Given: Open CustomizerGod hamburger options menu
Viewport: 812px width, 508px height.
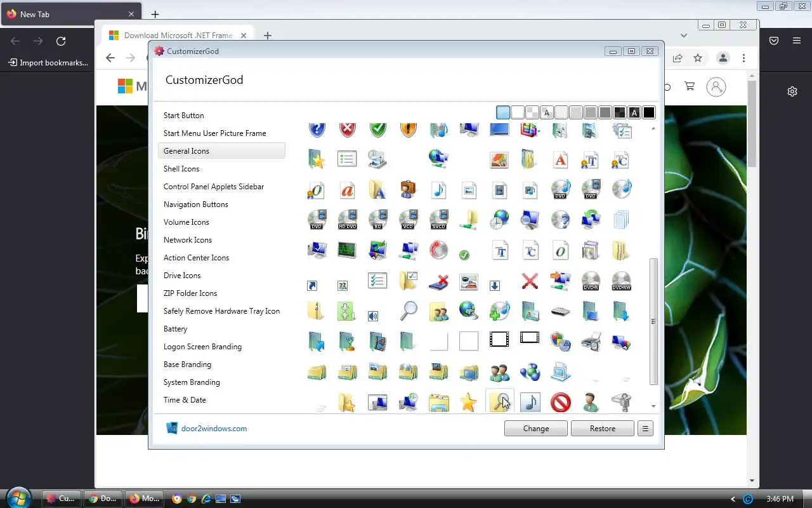Looking at the screenshot, I should point(645,429).
